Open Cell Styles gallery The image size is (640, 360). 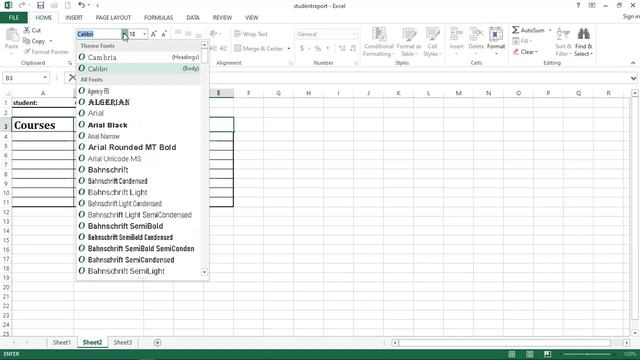coord(432,42)
